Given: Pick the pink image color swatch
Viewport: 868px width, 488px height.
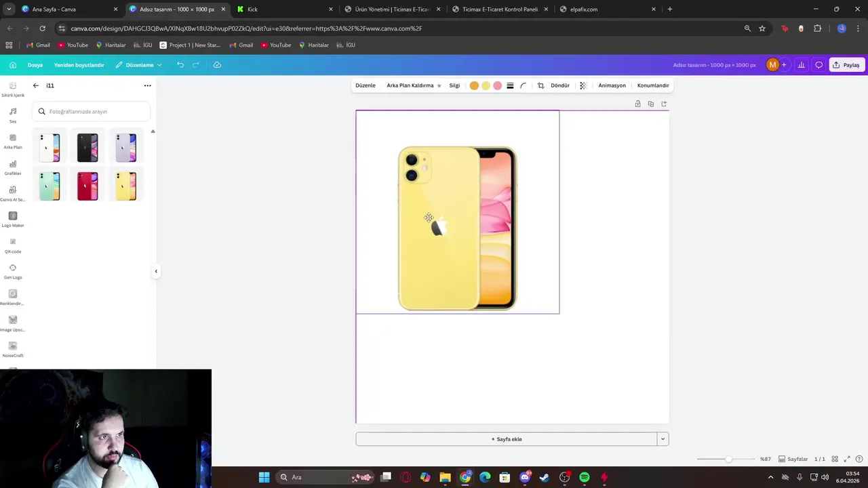Looking at the screenshot, I should tap(498, 85).
